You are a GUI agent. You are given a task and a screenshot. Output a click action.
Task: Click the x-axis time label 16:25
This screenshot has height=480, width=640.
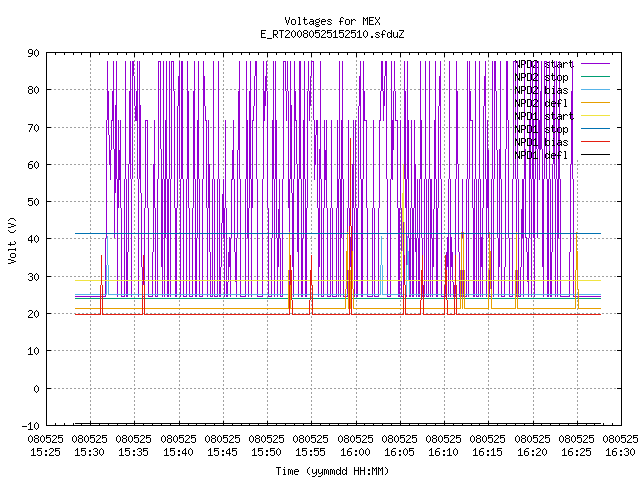tap(576, 452)
